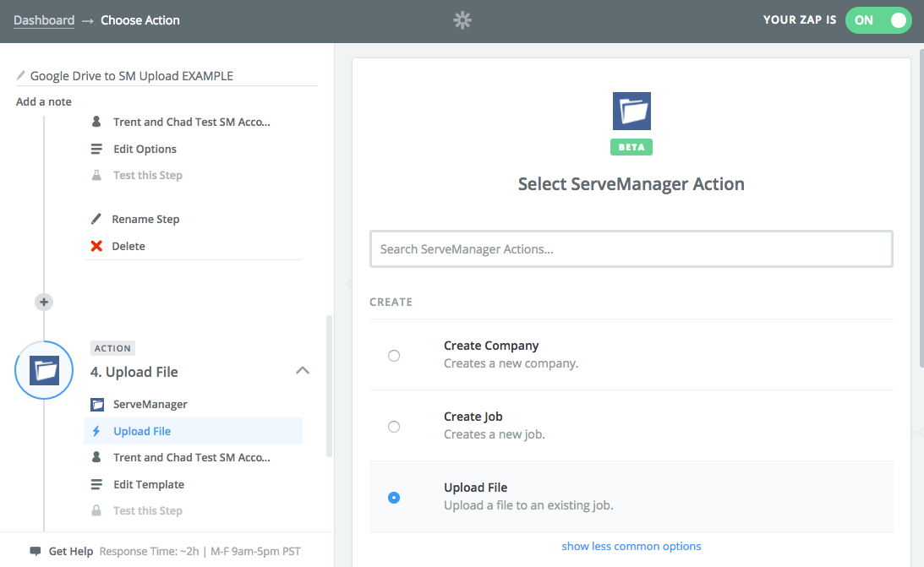Click the 4. Upload File step heading
The height and width of the screenshot is (567, 924).
click(134, 372)
